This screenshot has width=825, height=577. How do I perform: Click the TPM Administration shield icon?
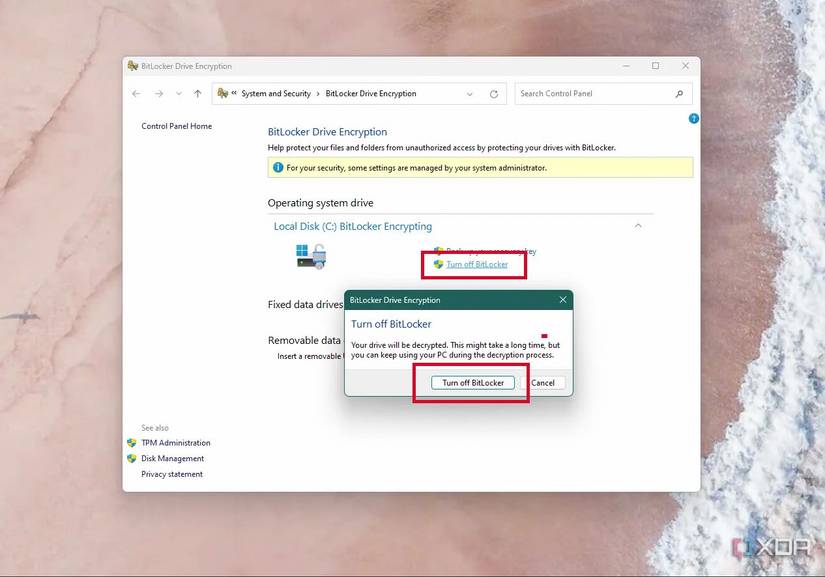point(132,442)
